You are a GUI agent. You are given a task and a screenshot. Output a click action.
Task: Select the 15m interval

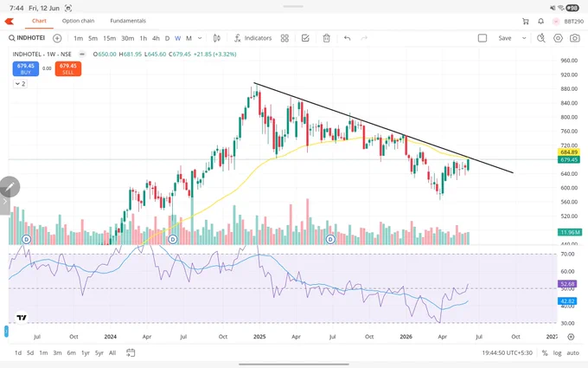click(x=110, y=38)
